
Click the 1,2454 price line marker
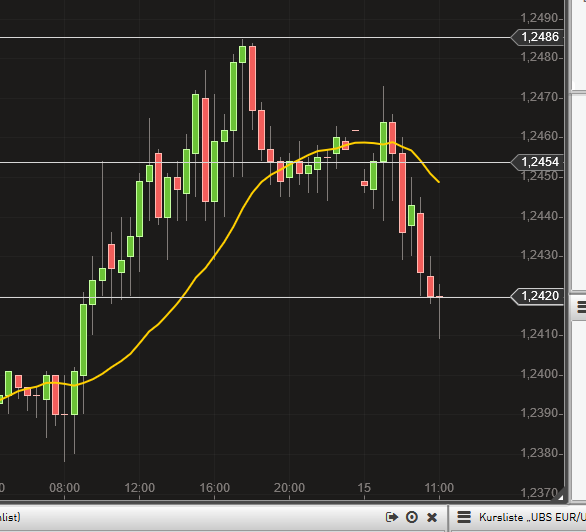(x=537, y=162)
